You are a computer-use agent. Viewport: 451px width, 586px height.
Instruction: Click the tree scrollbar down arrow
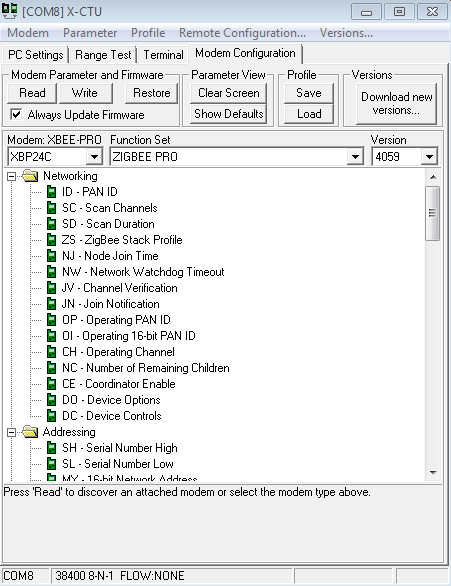(433, 472)
